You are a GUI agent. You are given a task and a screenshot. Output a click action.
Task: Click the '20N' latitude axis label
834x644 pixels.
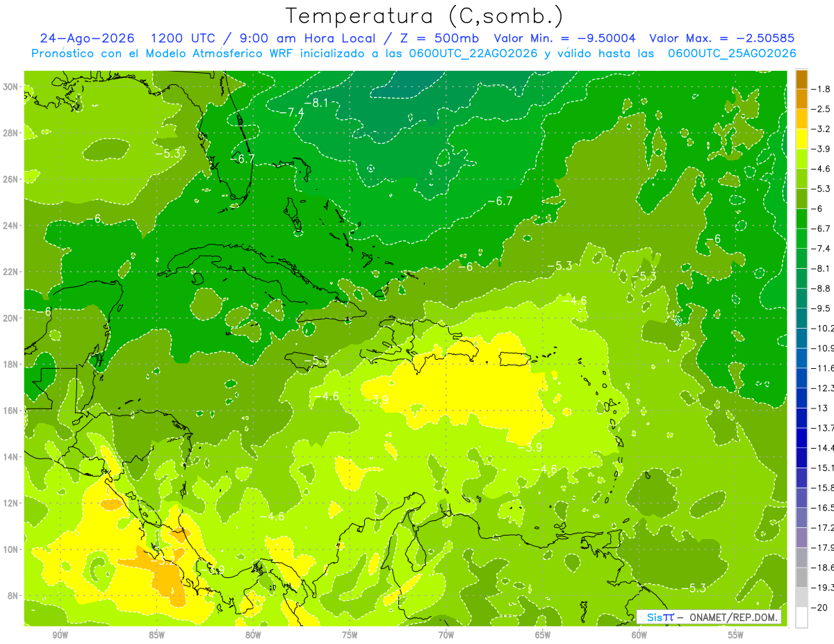[x=12, y=318]
